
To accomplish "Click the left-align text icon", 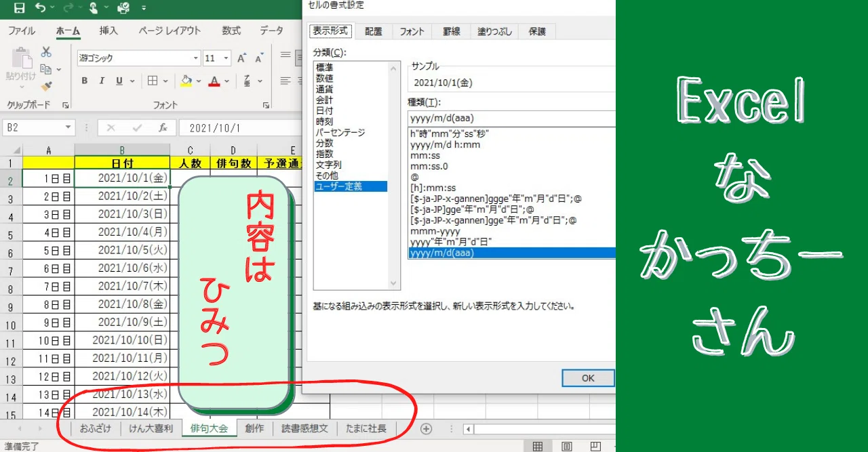I will tap(286, 81).
